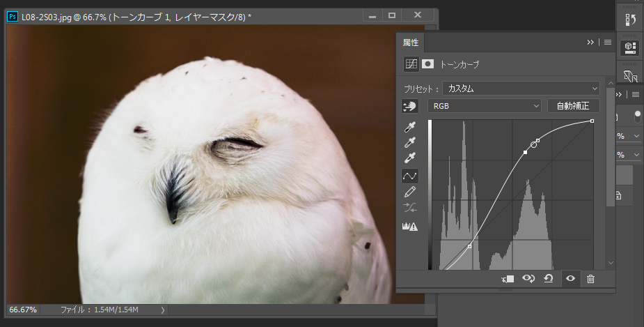Select the pencil draw curve tool
The width and height of the screenshot is (644, 327).
point(411,192)
